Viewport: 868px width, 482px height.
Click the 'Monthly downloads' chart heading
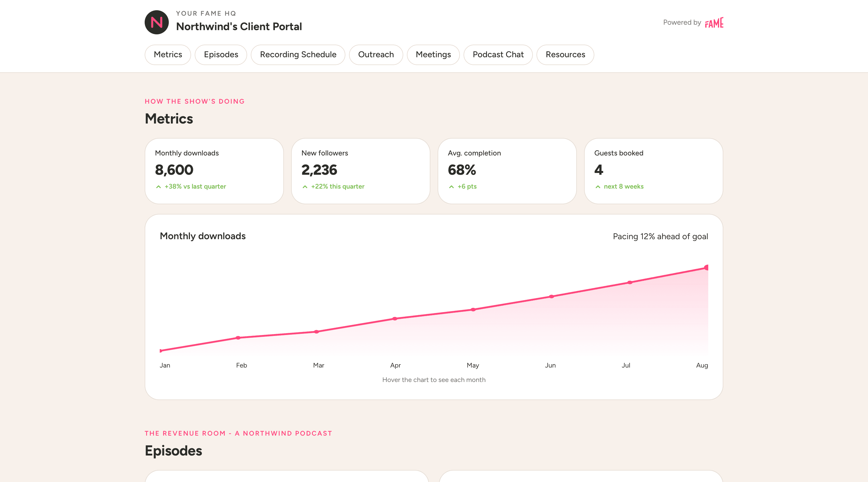click(203, 236)
